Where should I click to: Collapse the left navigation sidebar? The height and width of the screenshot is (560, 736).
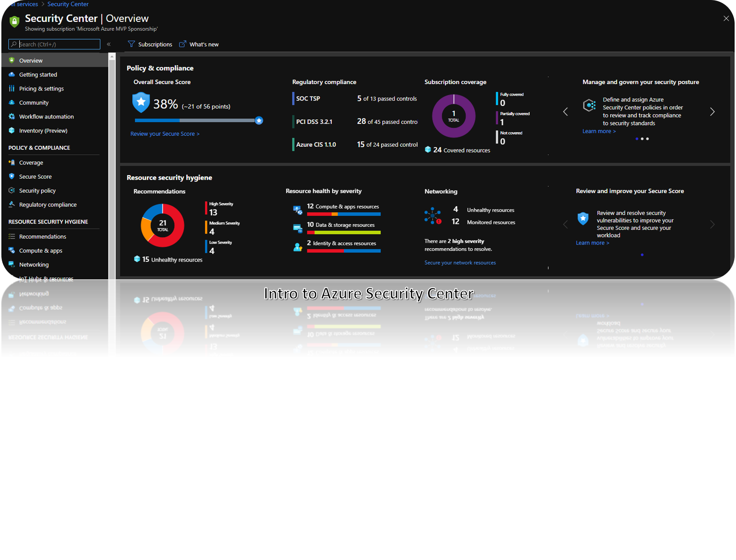click(109, 44)
